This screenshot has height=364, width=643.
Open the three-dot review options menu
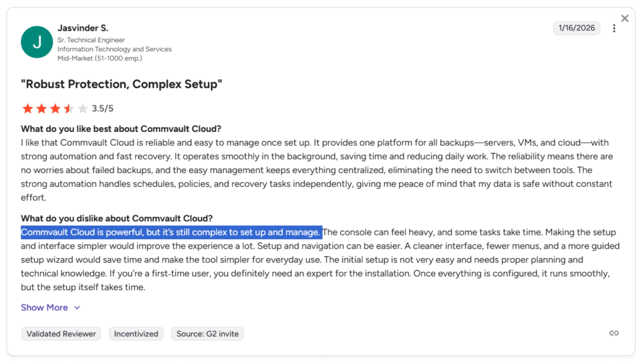[x=614, y=28]
